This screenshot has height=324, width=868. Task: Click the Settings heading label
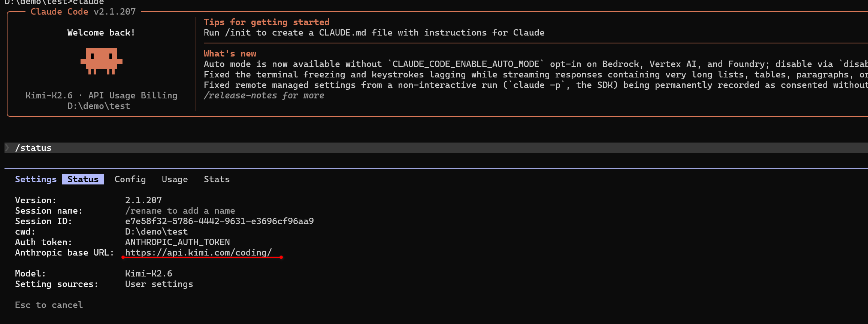point(36,179)
